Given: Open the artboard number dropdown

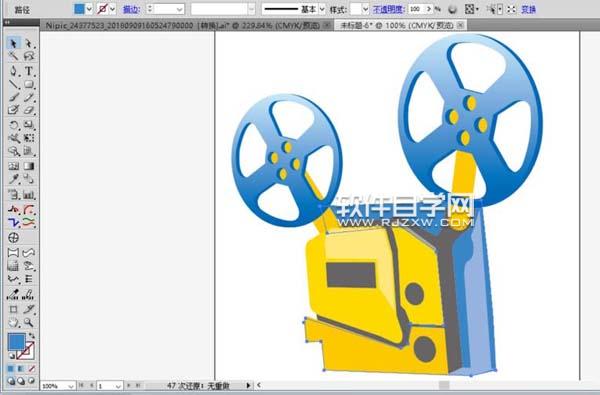Looking at the screenshot, I should (x=118, y=386).
